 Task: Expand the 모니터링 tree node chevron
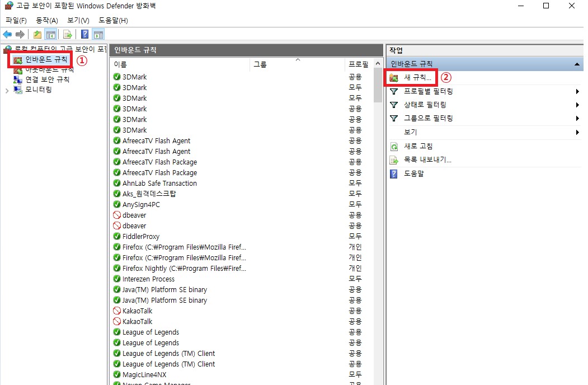[7, 91]
